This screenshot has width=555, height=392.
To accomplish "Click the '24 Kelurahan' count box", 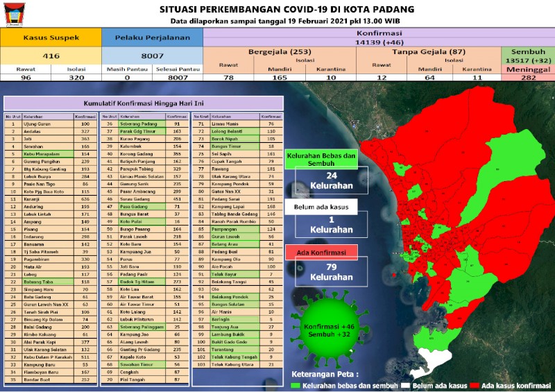I will pos(332,180).
